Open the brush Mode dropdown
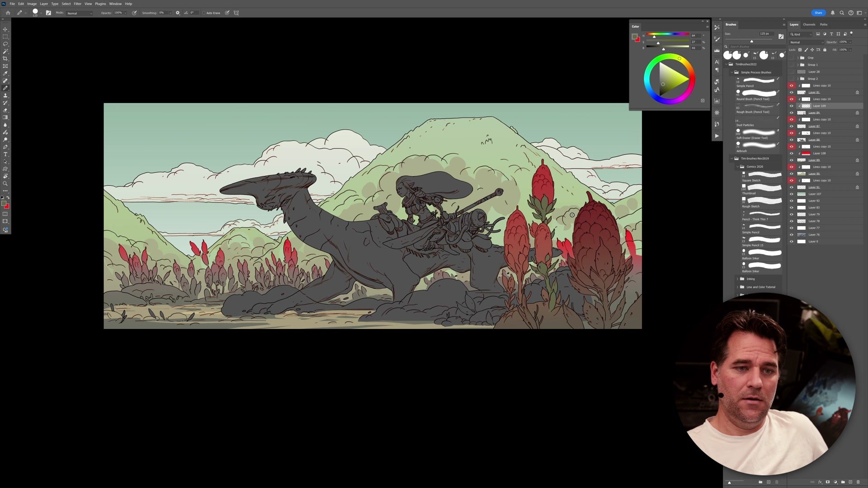Screen dimensions: 868x488 point(80,13)
